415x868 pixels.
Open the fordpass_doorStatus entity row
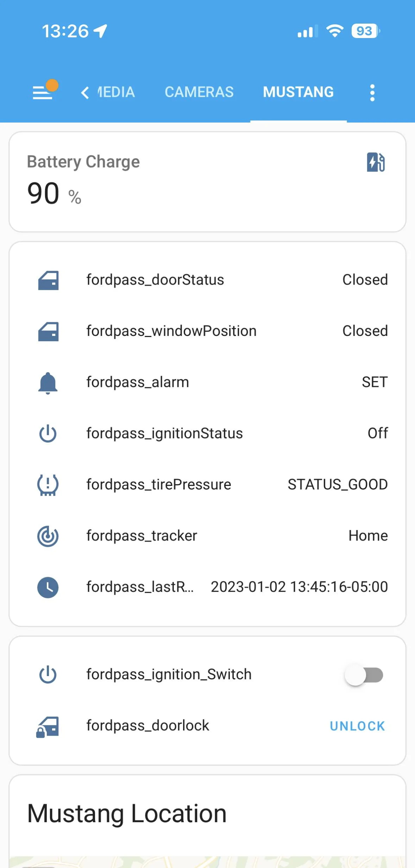[207, 280]
